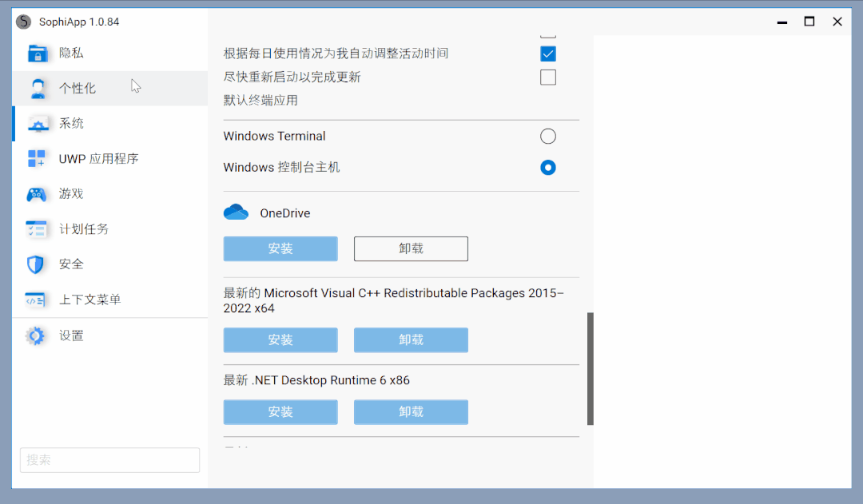The width and height of the screenshot is (863, 504).
Task: Click the UWP apps tiles icon
Action: click(36, 158)
